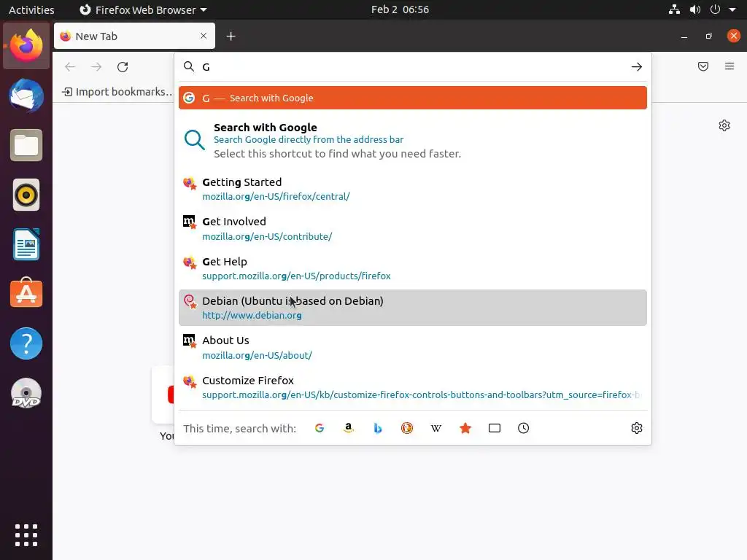This screenshot has height=560, width=747.
Task: Search with Google one-off icon
Action: tap(320, 428)
